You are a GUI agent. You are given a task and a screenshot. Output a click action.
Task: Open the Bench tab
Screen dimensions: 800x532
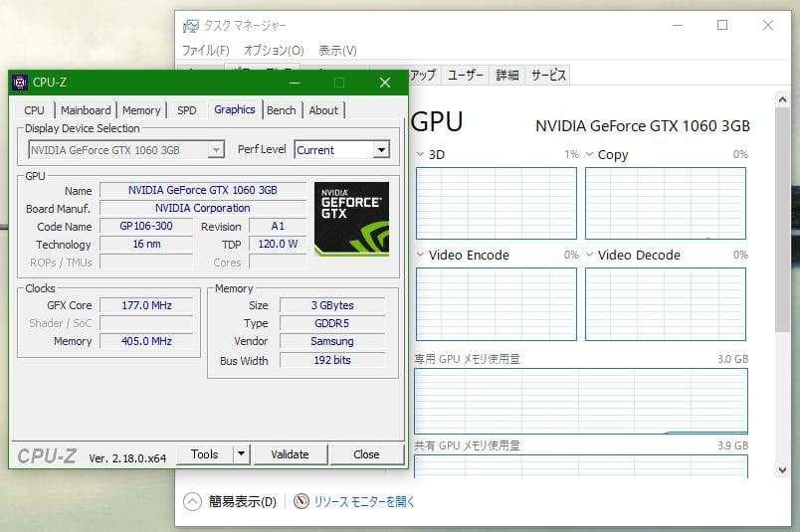(x=282, y=110)
